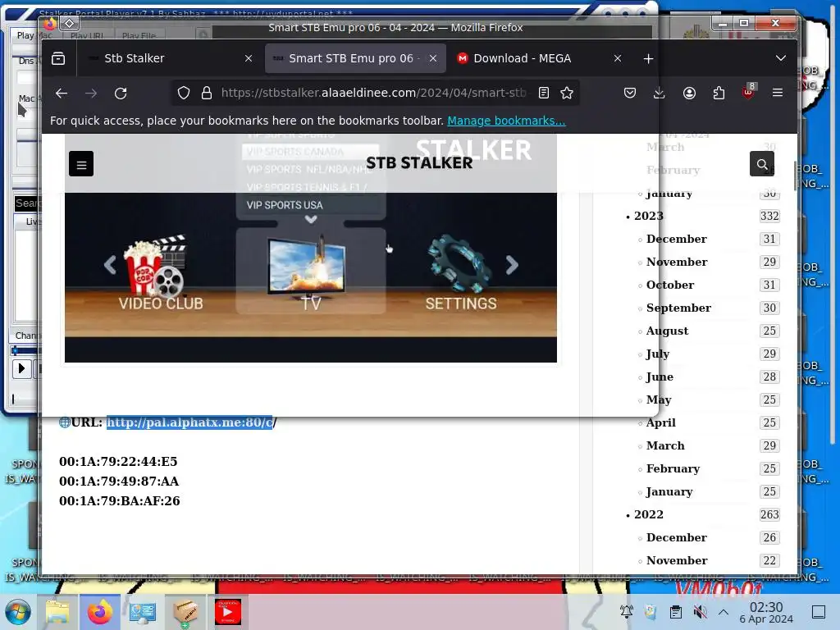Select MAC 00:1A:79:49:87:AA text

(119, 482)
